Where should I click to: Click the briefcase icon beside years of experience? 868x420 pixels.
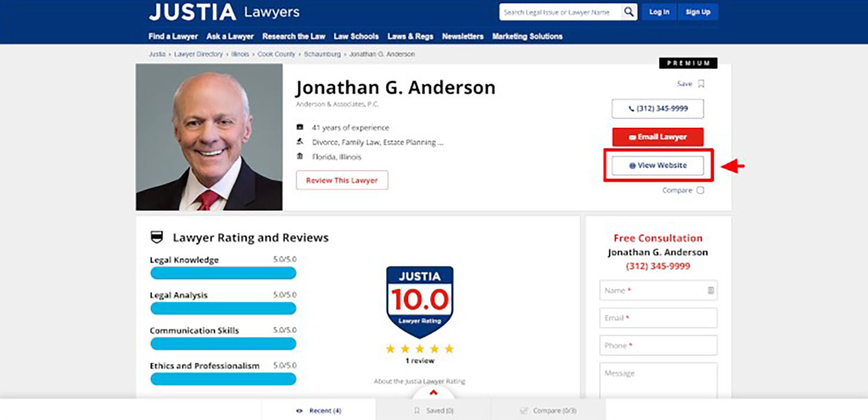[299, 127]
